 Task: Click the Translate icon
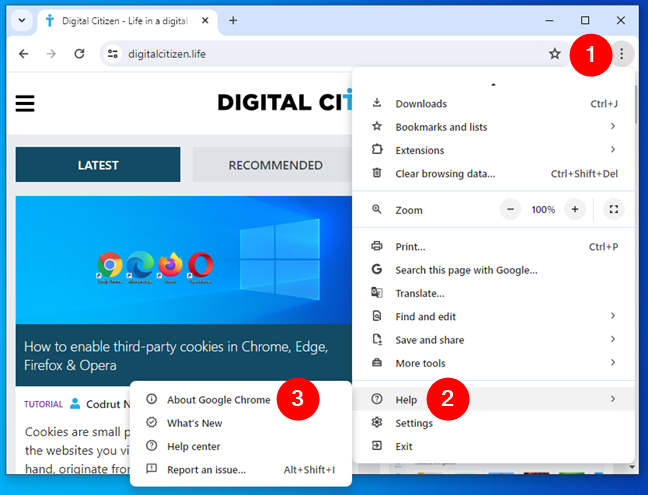[376, 293]
